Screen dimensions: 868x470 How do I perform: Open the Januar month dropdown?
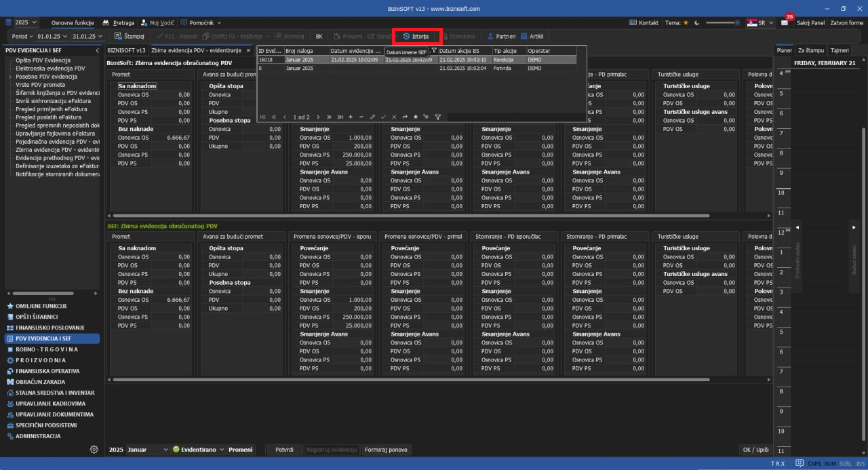(x=166, y=450)
